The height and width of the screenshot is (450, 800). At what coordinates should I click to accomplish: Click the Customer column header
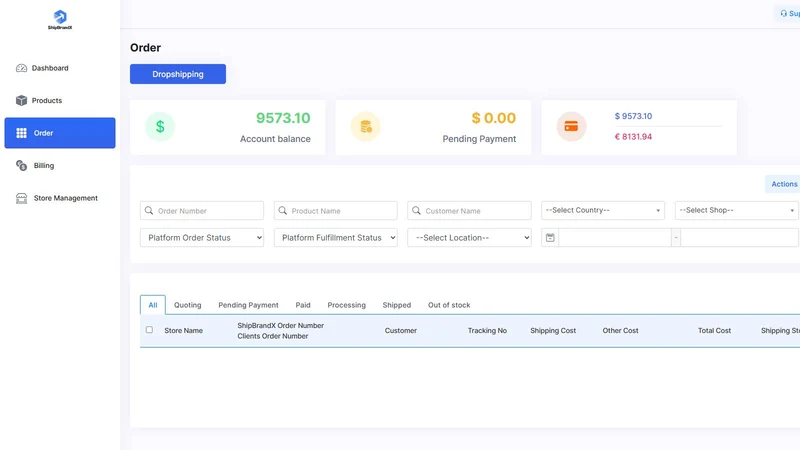tap(401, 331)
